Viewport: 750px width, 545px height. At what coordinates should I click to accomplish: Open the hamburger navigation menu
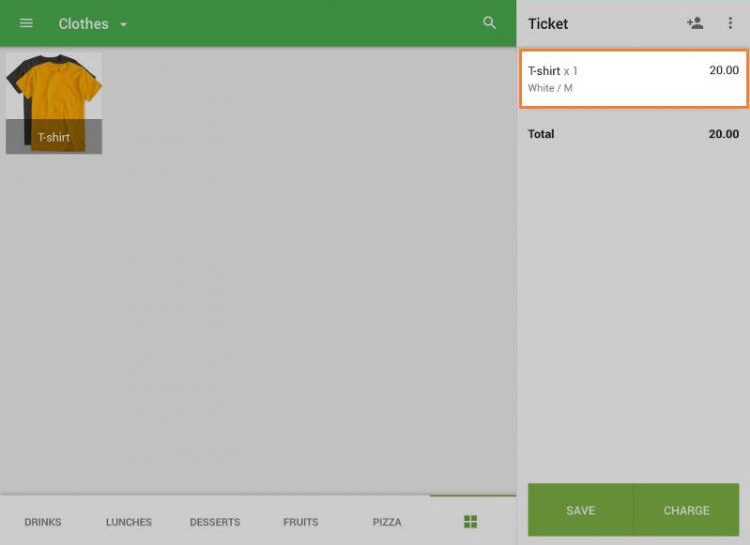[26, 23]
